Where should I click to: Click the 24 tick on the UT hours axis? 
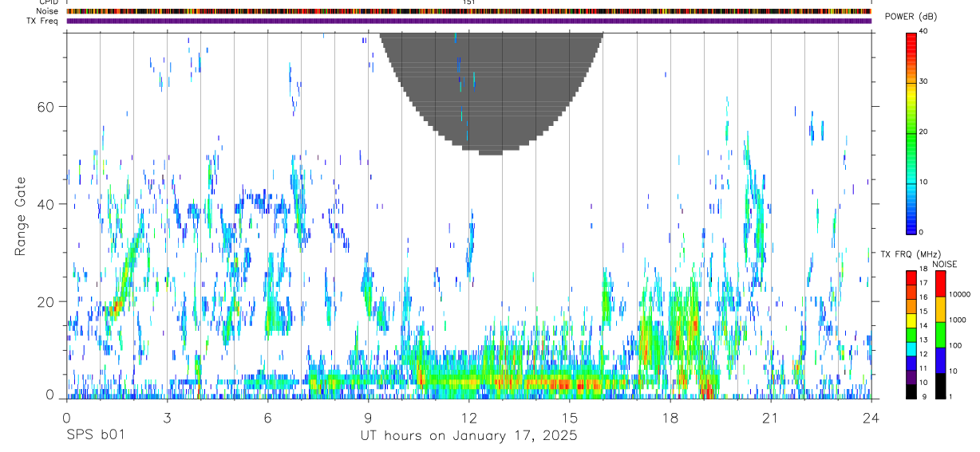pos(871,417)
